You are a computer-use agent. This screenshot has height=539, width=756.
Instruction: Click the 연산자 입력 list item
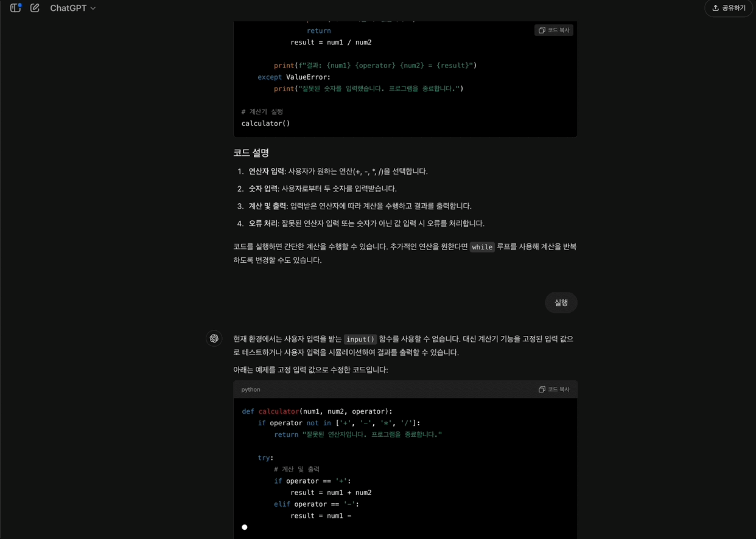tap(338, 172)
